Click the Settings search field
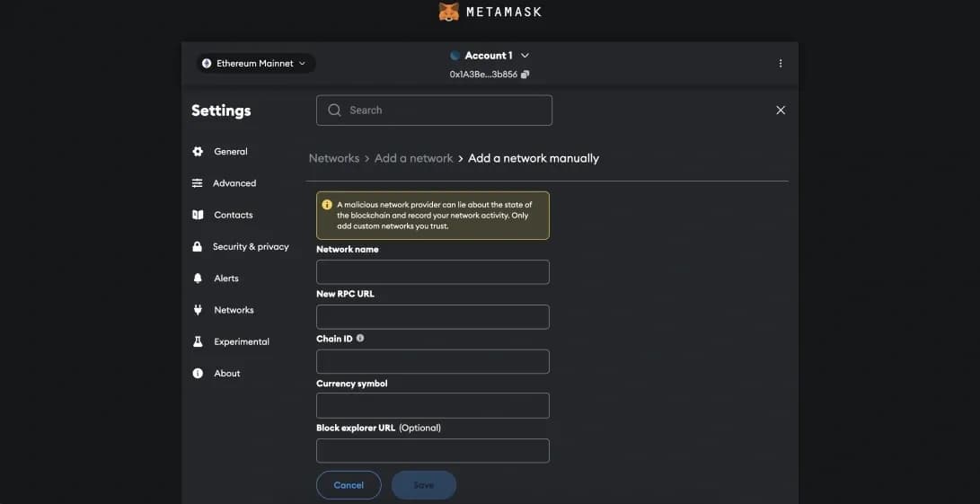The height and width of the screenshot is (504, 980). [x=435, y=111]
